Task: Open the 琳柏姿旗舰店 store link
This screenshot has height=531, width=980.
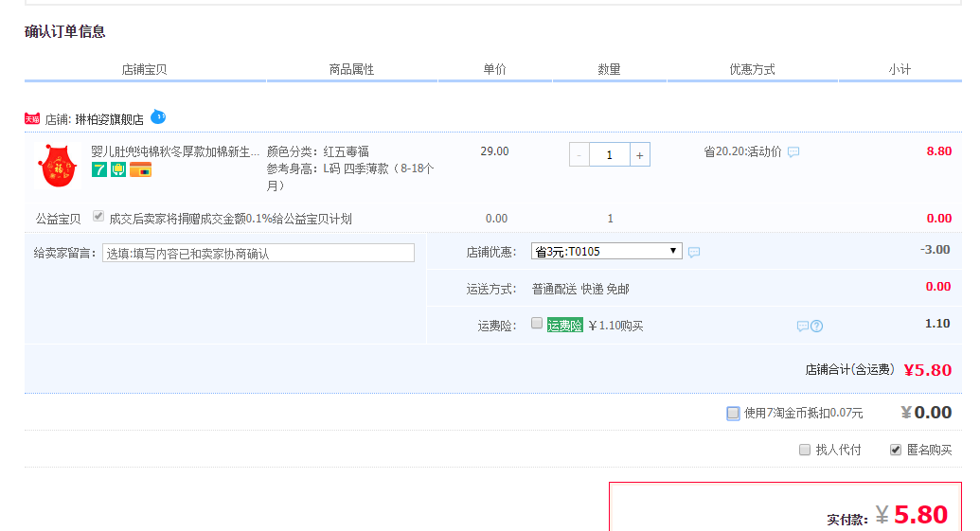Action: click(109, 119)
